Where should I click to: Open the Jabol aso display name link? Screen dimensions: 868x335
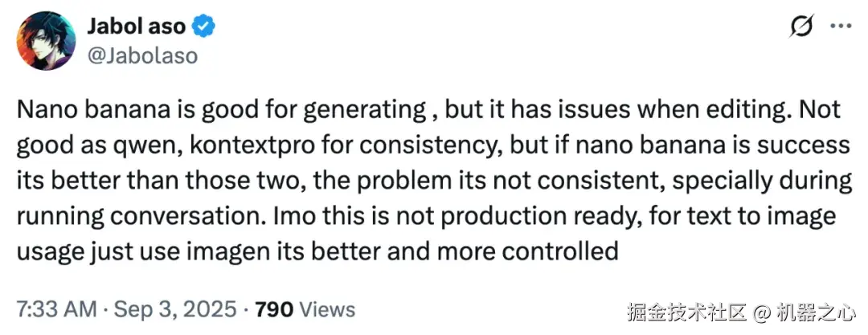(x=136, y=27)
